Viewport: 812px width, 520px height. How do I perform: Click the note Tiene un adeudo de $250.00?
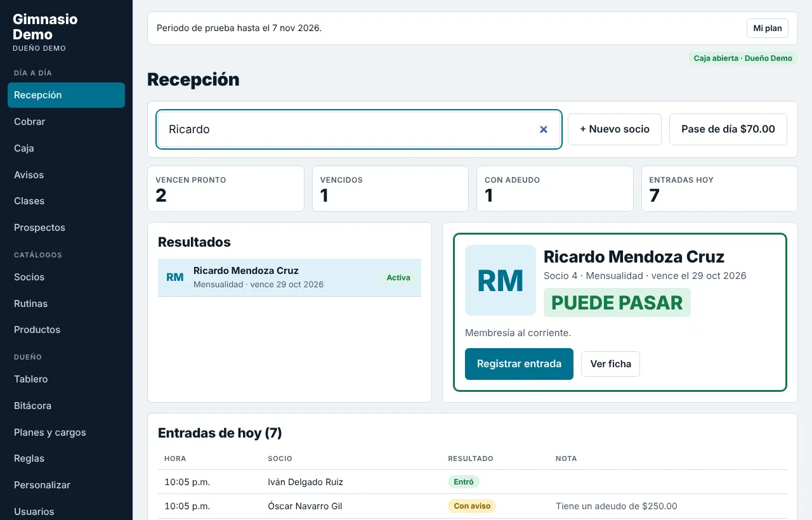pyautogui.click(x=616, y=506)
